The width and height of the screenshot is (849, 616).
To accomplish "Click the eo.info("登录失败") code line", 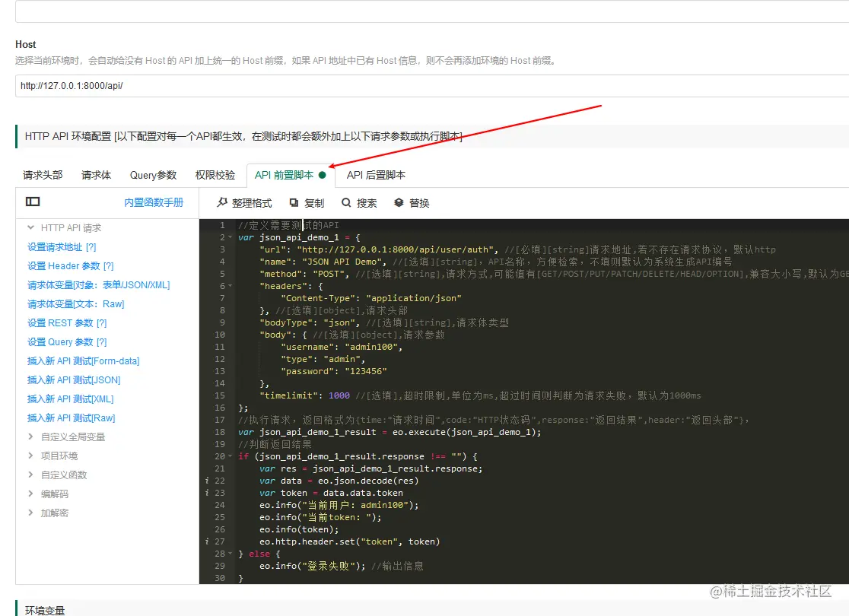I will point(341,566).
